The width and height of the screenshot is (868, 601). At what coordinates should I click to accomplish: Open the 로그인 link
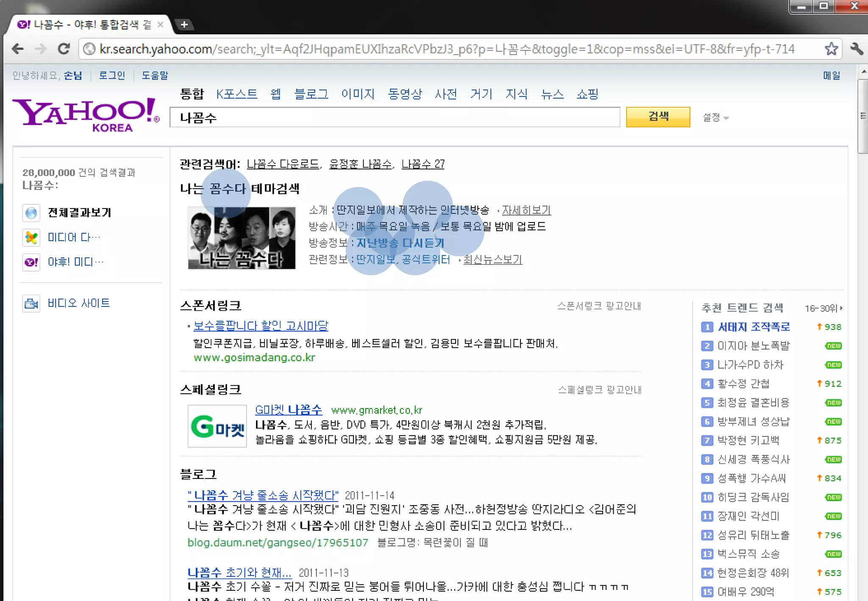[x=112, y=75]
